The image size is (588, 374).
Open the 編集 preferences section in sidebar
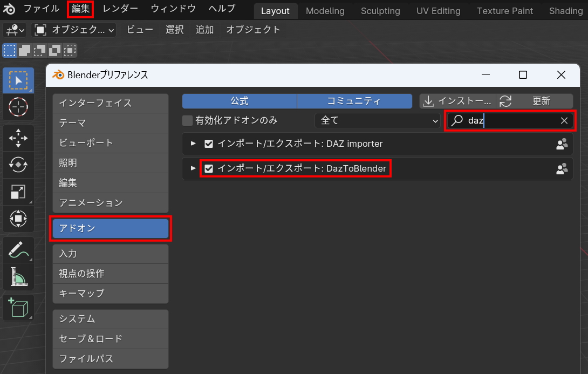pos(111,183)
